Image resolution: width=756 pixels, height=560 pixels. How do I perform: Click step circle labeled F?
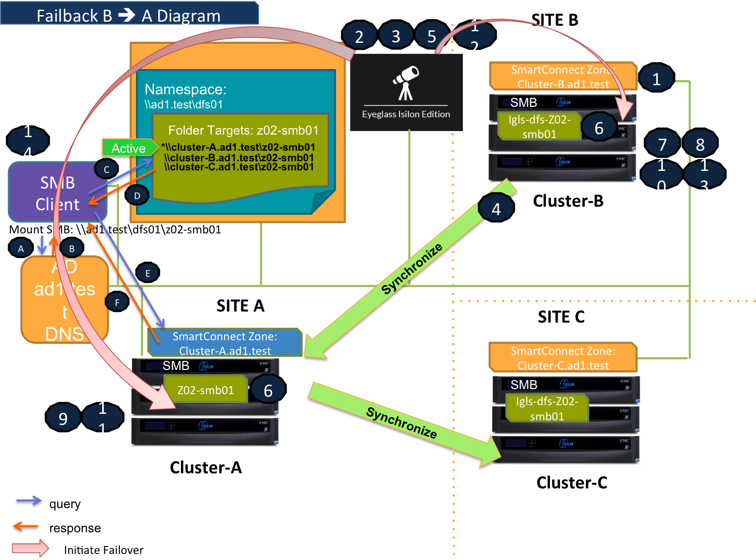[117, 302]
